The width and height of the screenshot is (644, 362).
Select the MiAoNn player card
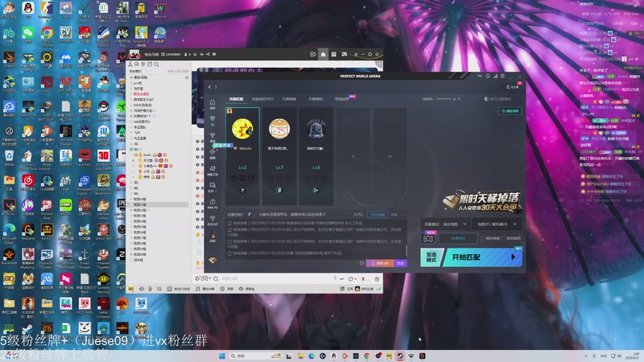242,156
